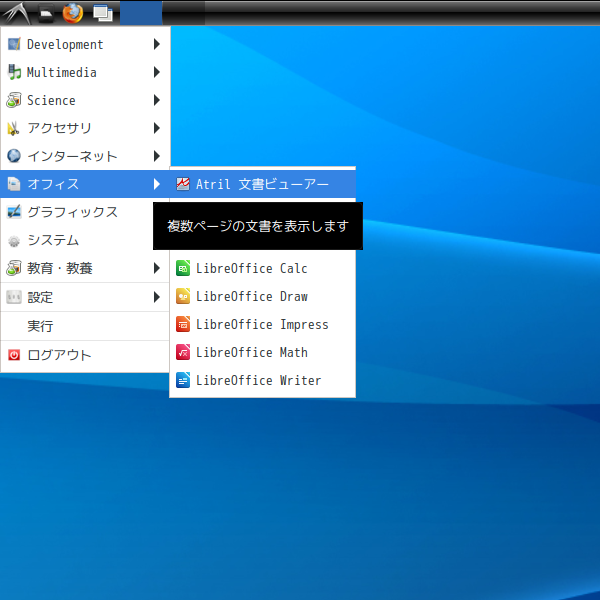Launch LibreOffice Draw from menu
Viewport: 600px width, 600px height.
[x=262, y=296]
